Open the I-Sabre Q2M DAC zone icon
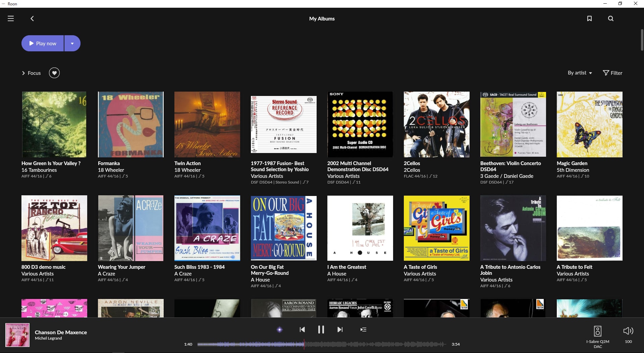The height and width of the screenshot is (353, 644). click(x=597, y=331)
